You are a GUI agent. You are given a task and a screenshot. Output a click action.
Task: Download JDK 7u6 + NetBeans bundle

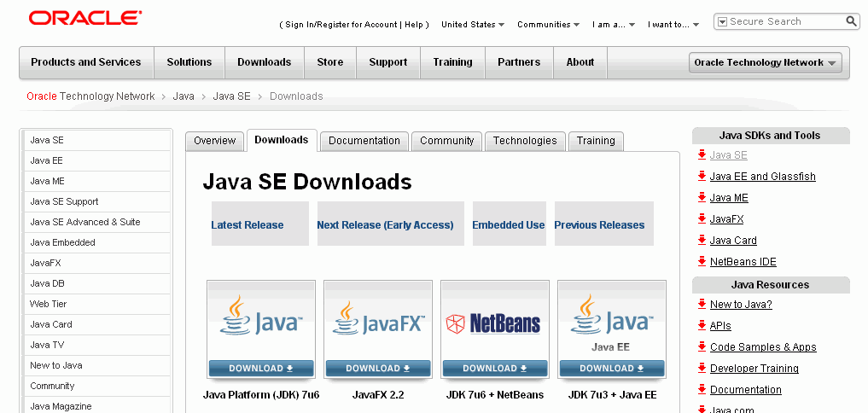(495, 368)
